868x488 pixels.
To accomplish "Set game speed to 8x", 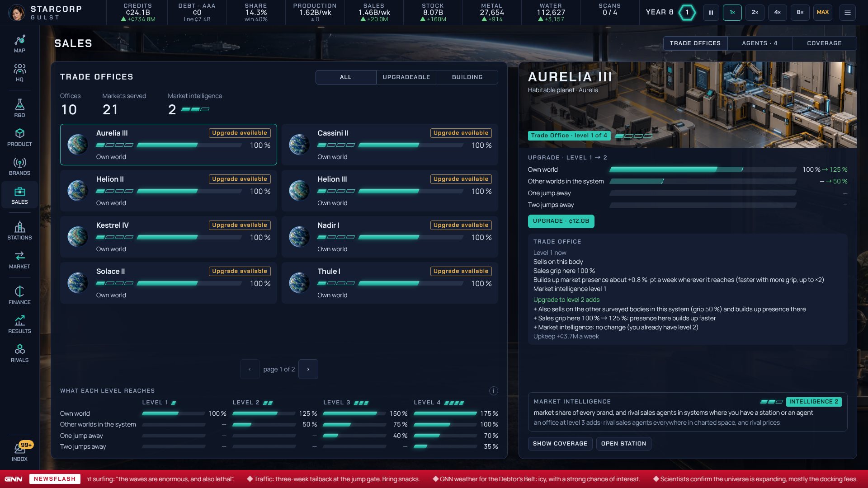I will tap(800, 13).
